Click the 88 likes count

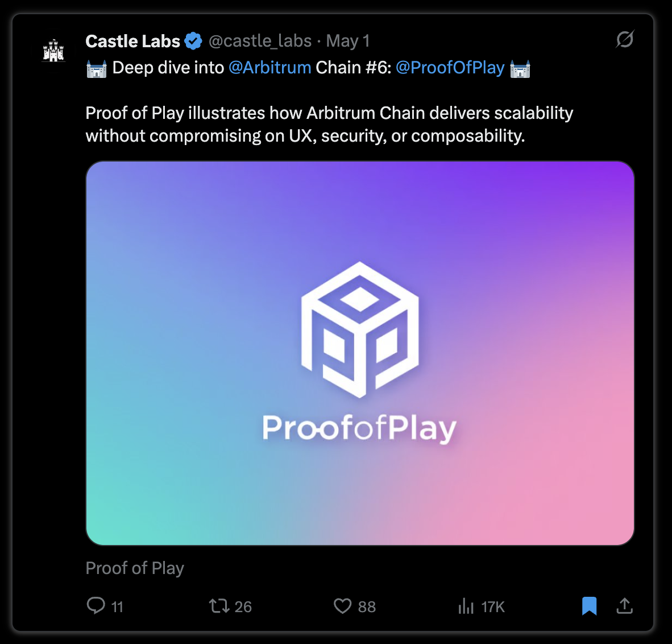(x=367, y=606)
